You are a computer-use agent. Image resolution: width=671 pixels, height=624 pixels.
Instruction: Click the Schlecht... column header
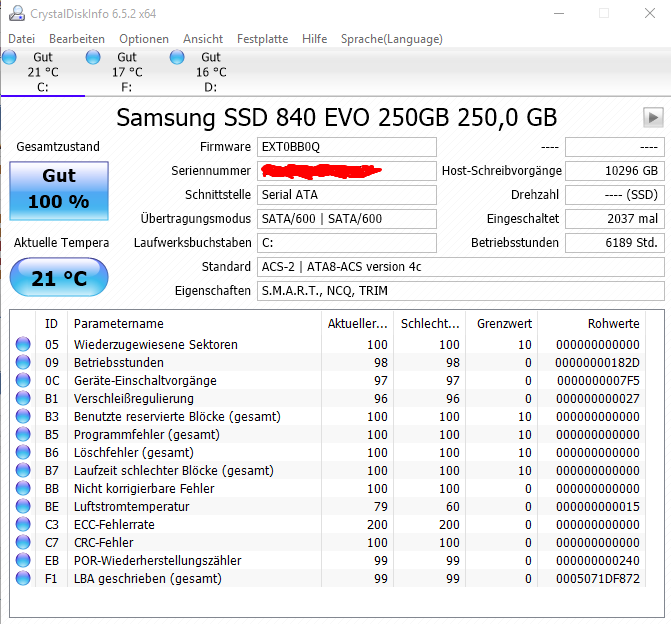click(x=430, y=324)
